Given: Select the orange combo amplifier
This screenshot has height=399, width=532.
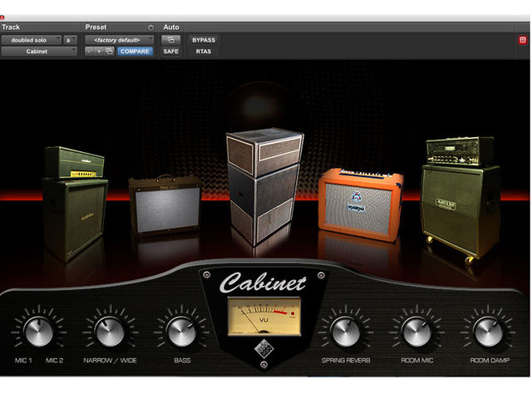Looking at the screenshot, I should point(361,204).
